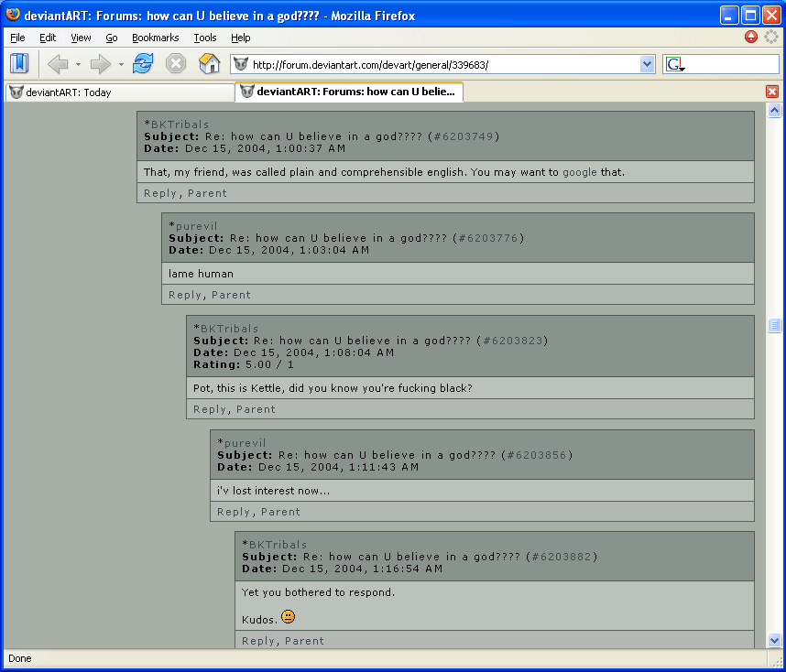Reply to the 'lame human' post
Viewport: 786px width, 672px height.
pos(185,295)
